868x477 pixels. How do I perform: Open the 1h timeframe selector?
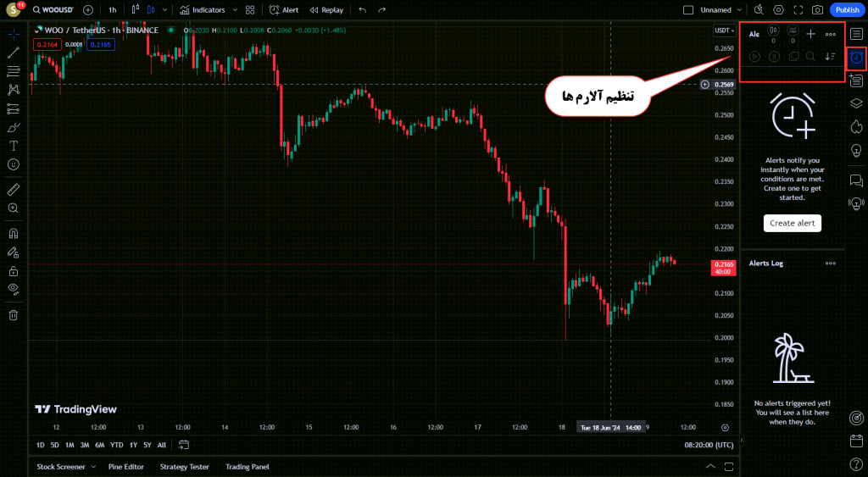(x=113, y=10)
